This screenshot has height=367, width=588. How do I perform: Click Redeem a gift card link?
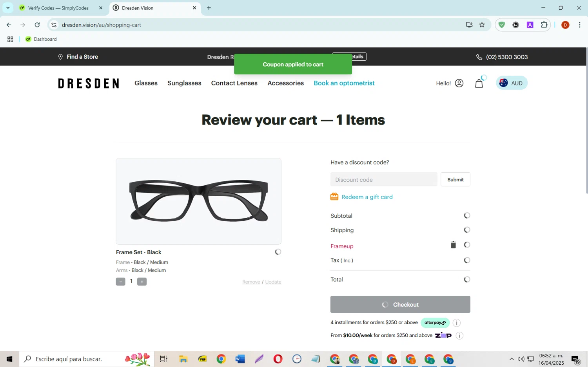click(367, 197)
